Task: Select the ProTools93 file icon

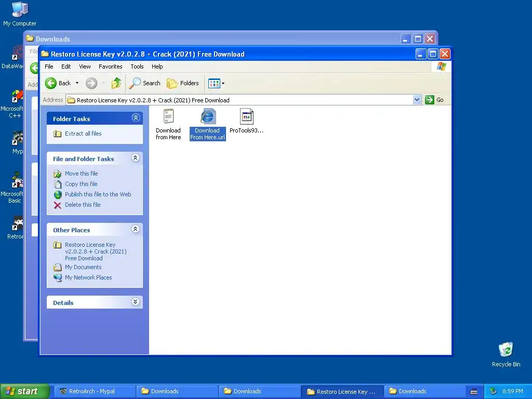Action: [247, 116]
